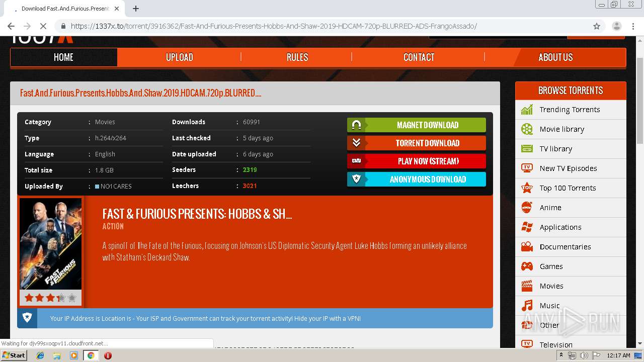The image size is (644, 362).
Task: Click the Top 100 Torrents star icon
Action: coord(527,188)
